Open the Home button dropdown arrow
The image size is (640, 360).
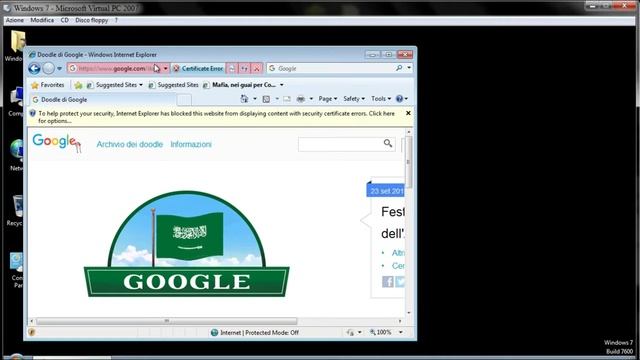tap(255, 99)
